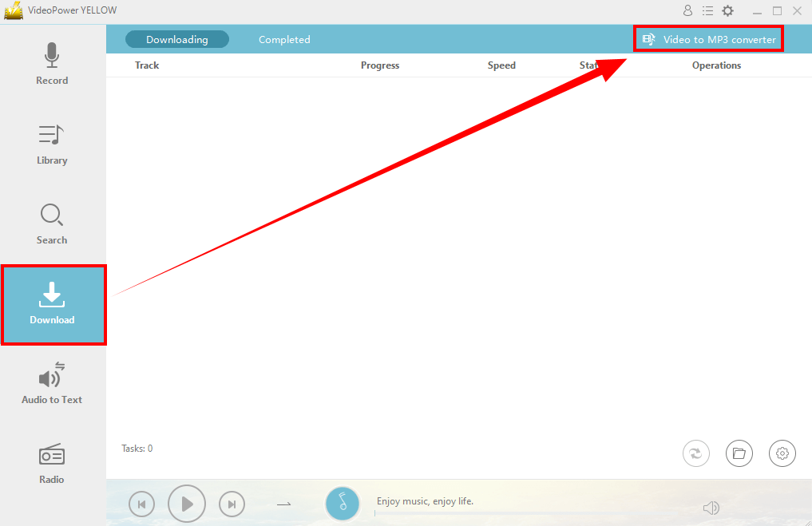Click the user account icon
The height and width of the screenshot is (526, 812).
[x=687, y=10]
